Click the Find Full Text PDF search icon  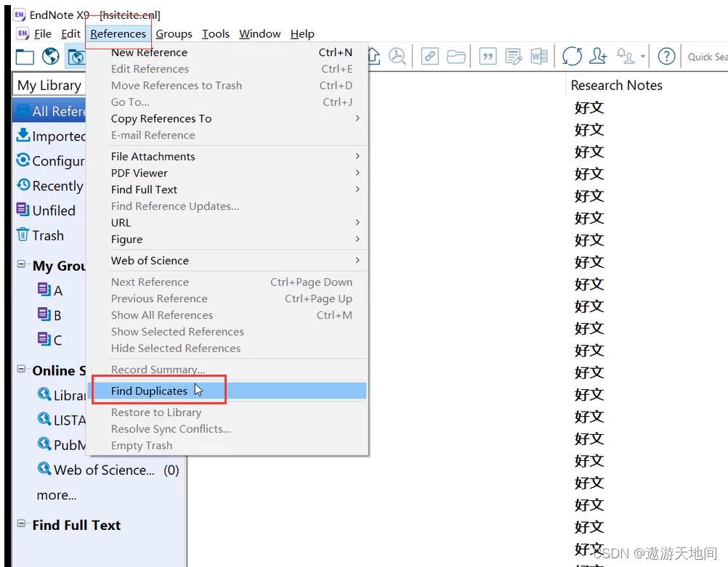(397, 56)
